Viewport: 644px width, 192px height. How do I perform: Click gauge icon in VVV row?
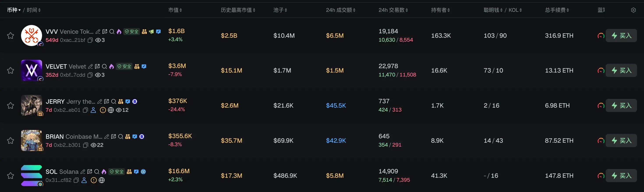601,36
